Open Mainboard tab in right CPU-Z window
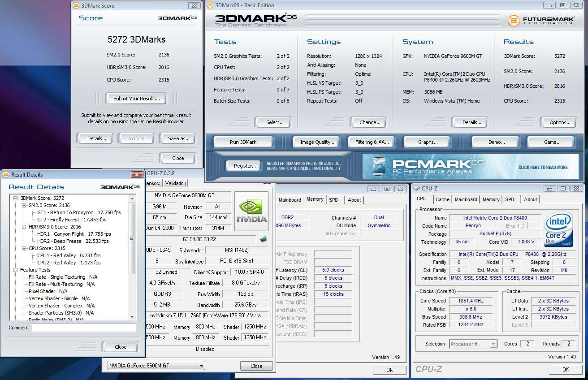The image size is (588, 380). 466,199
